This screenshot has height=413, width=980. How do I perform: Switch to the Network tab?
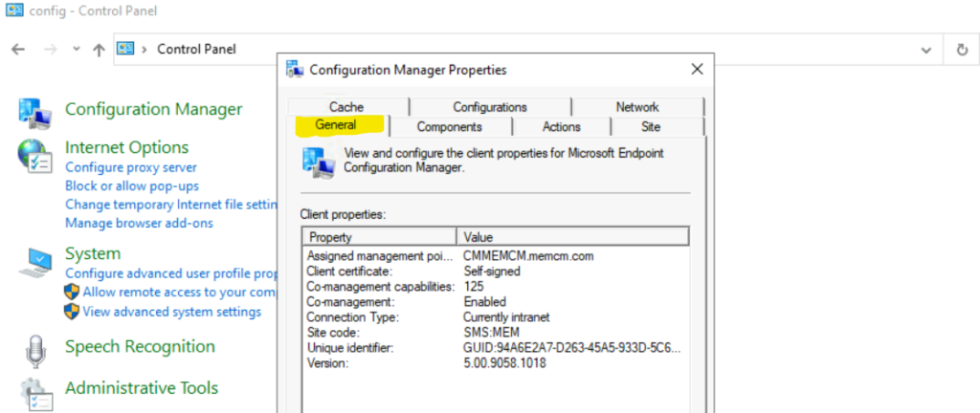coord(637,107)
